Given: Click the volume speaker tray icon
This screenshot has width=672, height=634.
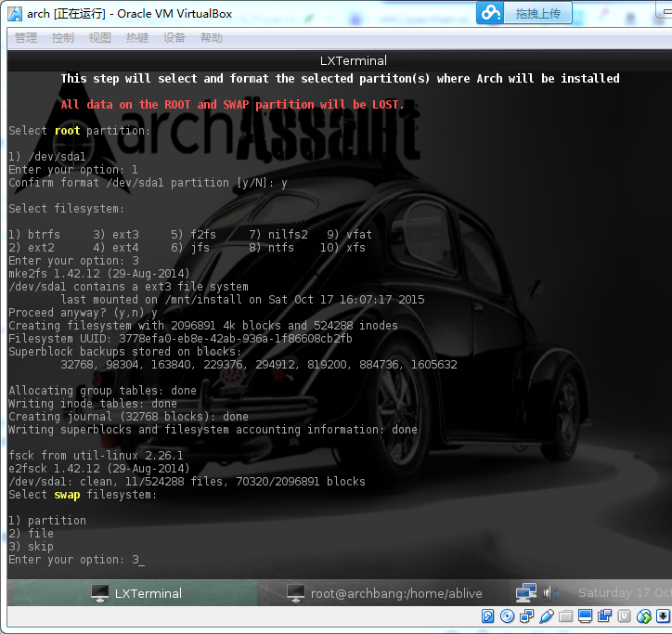Looking at the screenshot, I should (x=550, y=593).
